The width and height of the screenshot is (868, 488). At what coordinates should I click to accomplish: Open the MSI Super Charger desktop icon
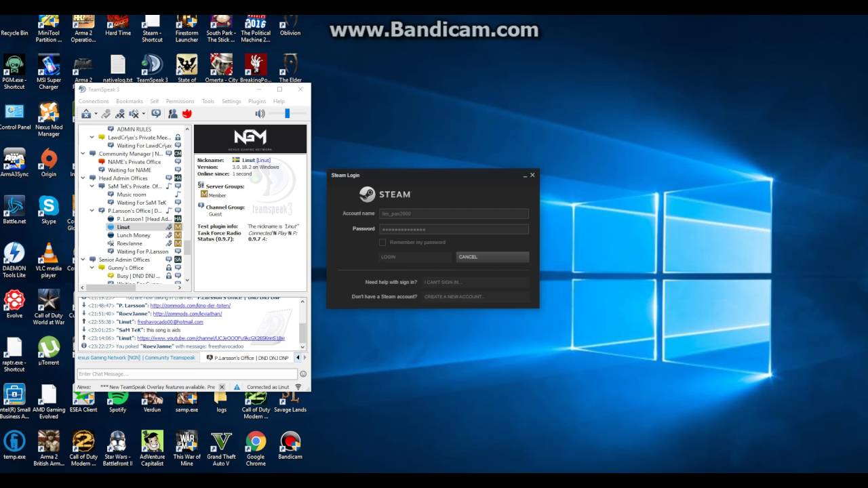coord(49,73)
